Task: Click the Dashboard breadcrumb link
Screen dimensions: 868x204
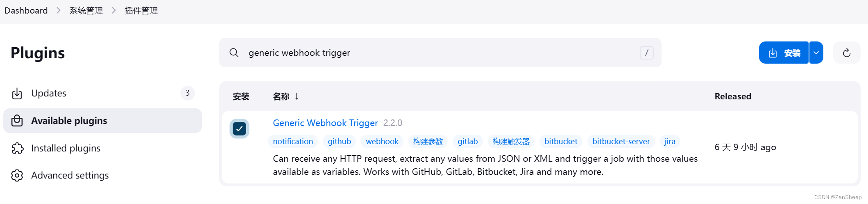Action: 26,11
